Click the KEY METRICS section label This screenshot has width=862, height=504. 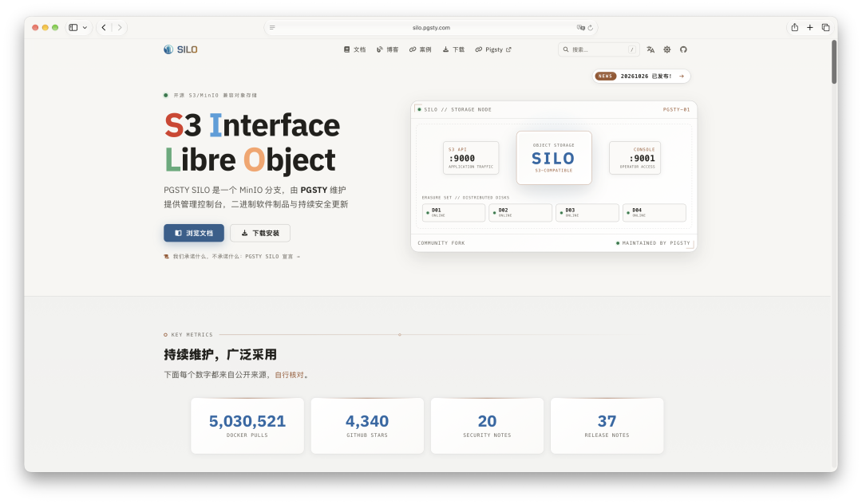click(x=192, y=334)
